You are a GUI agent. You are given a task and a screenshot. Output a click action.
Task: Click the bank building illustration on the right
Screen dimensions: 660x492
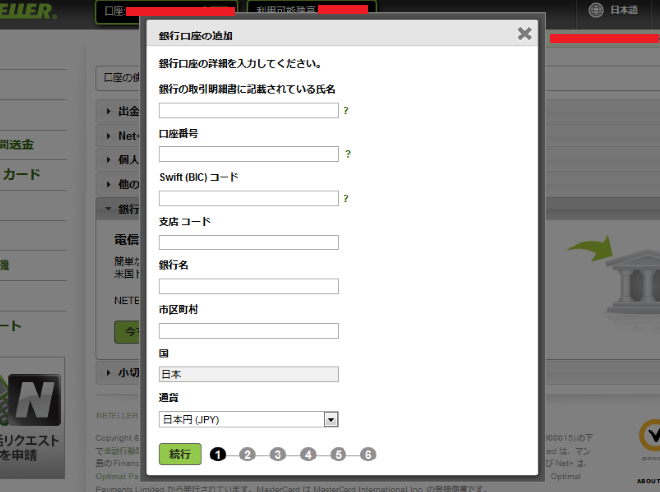pos(633,282)
